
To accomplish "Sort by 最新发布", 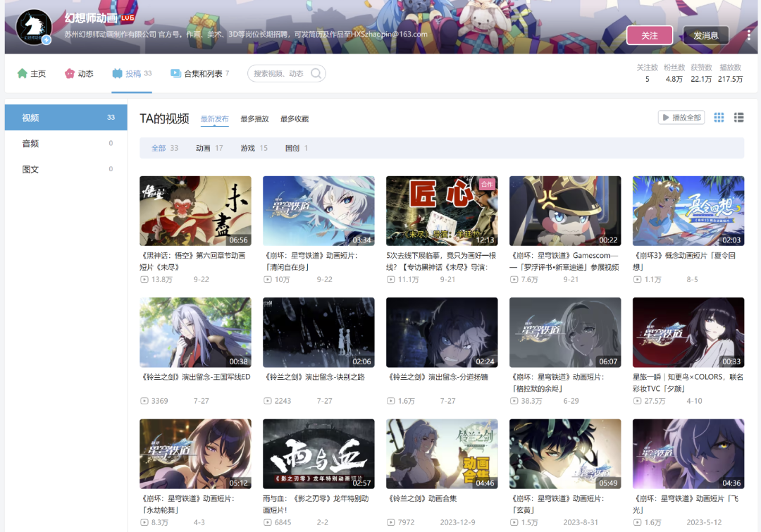I will [x=214, y=119].
